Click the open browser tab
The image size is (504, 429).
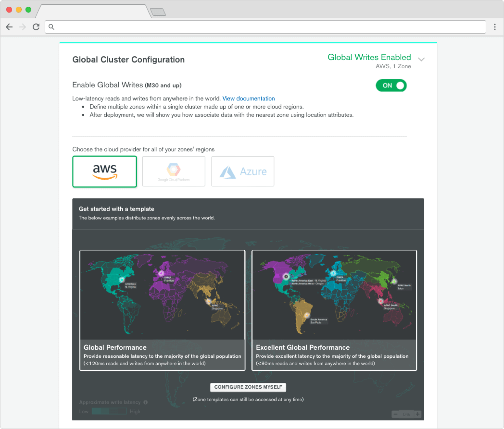[x=93, y=11]
